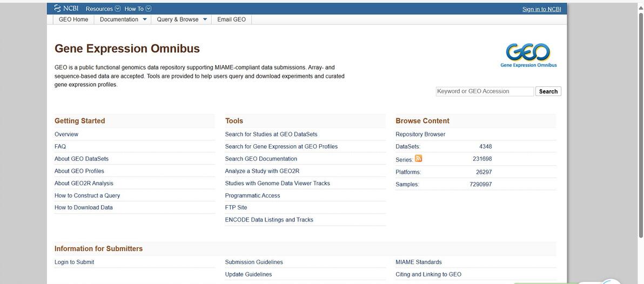This screenshot has width=644, height=284.
Task: Open Search for Gene Expression at GEO Profiles
Action: [281, 146]
